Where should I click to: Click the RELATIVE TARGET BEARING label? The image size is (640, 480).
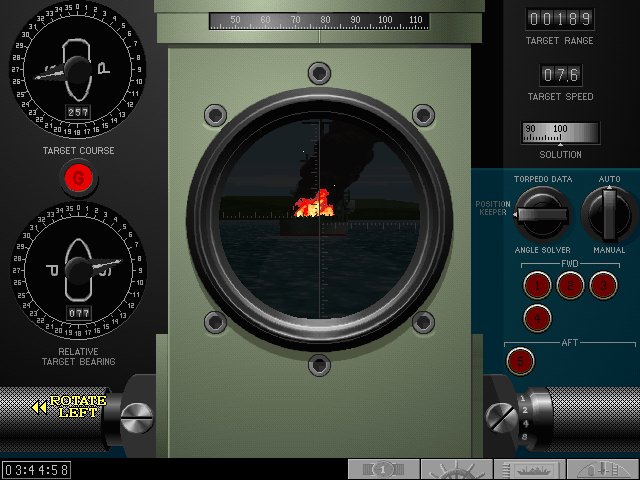tap(78, 357)
